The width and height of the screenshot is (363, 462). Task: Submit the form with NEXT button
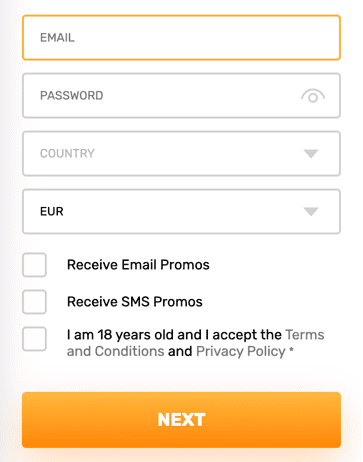click(x=181, y=420)
